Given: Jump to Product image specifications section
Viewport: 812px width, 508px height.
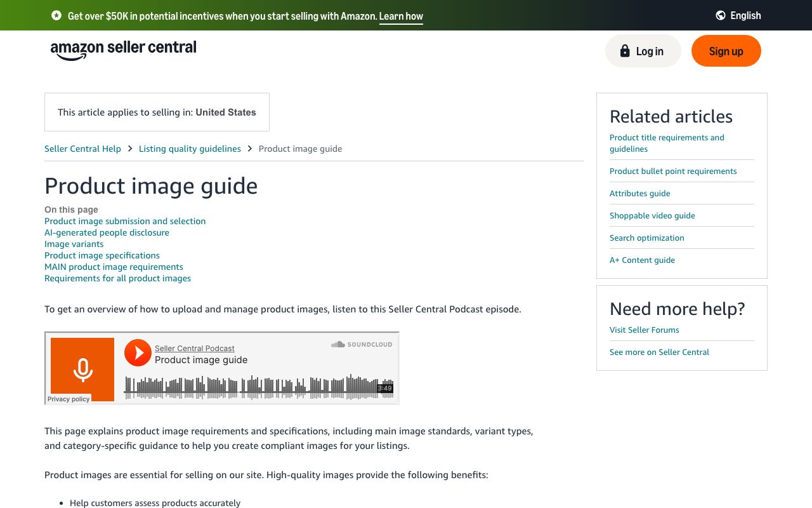Looking at the screenshot, I should 102,255.
